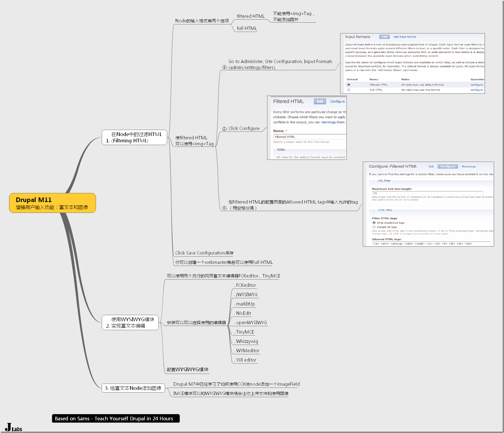Open the Rearrange tab
This screenshot has width=504, height=433.
[x=469, y=166]
